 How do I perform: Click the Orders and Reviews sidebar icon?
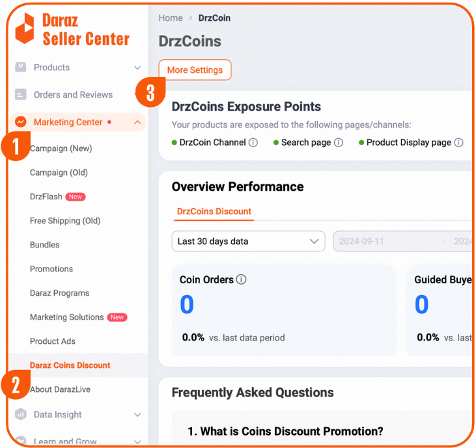point(21,94)
